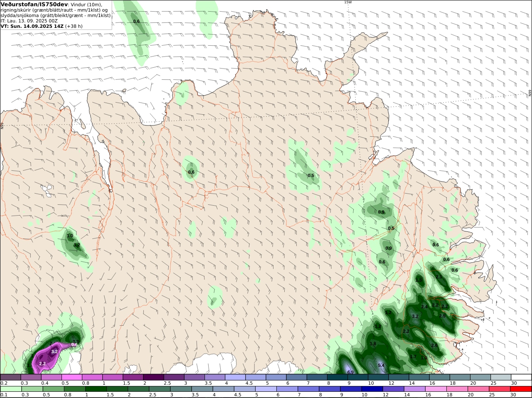The image size is (532, 398).
Task: Click the 2.6 precipitation value in the southeast
Action: point(434,346)
